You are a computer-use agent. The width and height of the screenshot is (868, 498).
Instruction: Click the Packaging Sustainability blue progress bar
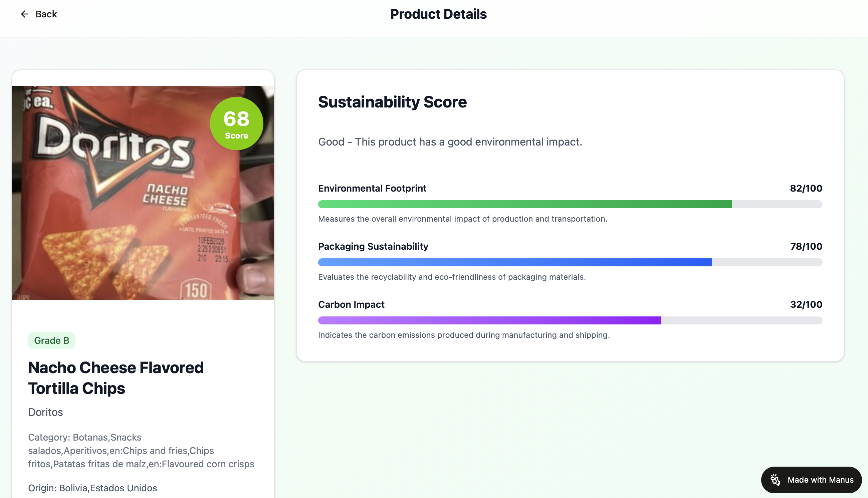click(x=515, y=262)
